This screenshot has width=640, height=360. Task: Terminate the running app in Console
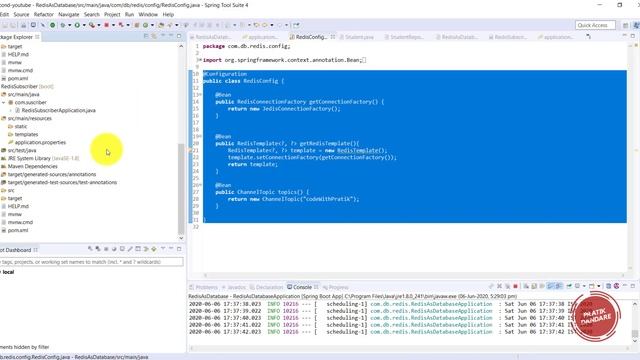516,286
